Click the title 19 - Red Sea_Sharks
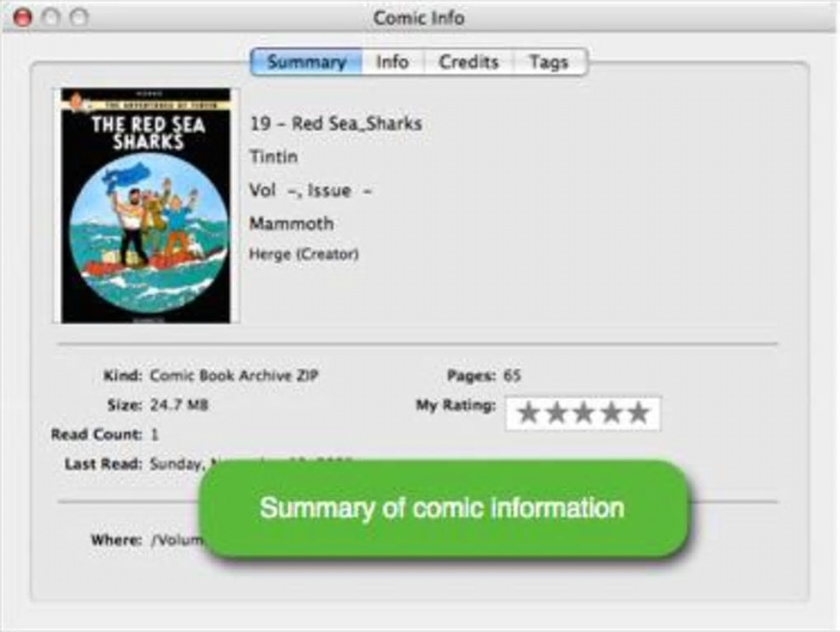Screen dimensions: 840x632 (x=336, y=123)
